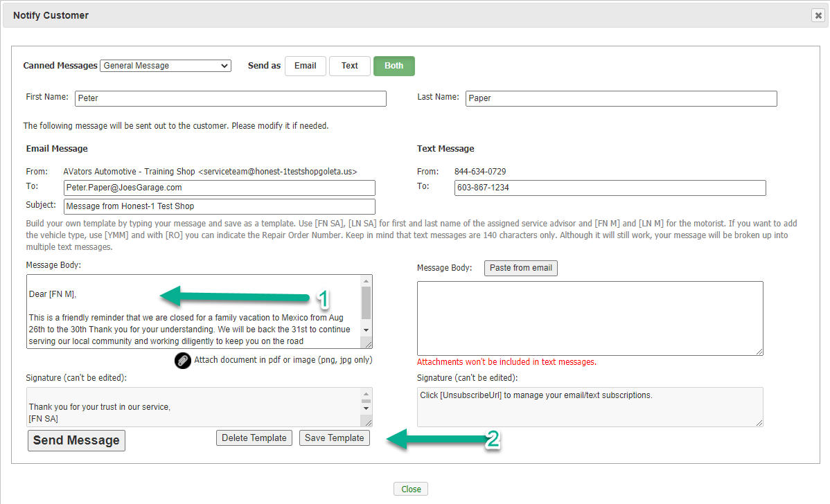Click the Save Template button
The height and width of the screenshot is (504, 830).
(x=335, y=438)
